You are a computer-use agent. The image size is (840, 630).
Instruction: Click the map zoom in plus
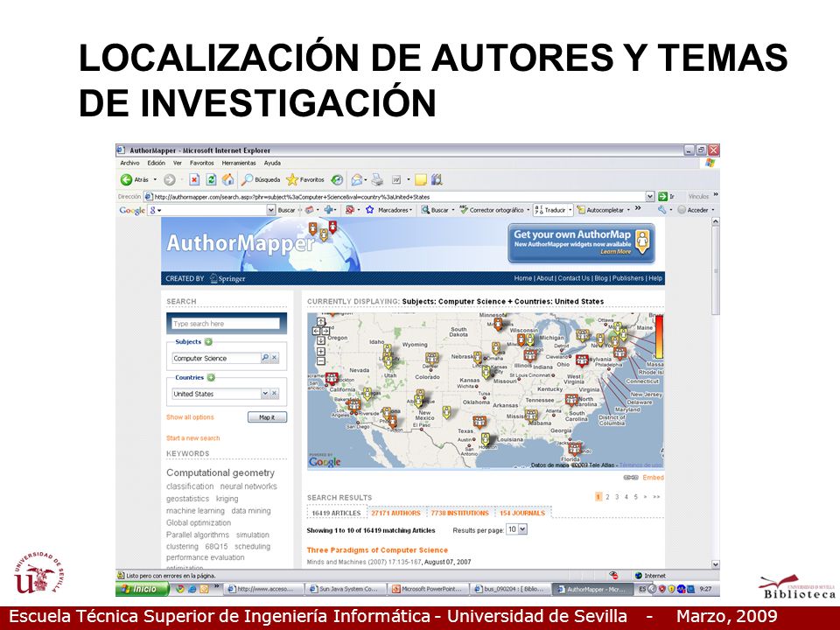(x=321, y=352)
